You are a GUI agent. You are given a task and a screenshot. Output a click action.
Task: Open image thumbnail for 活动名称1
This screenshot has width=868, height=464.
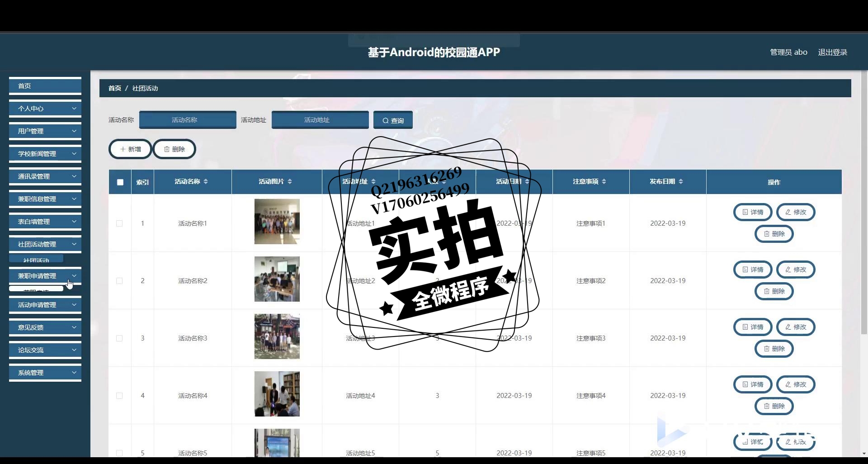tap(277, 222)
